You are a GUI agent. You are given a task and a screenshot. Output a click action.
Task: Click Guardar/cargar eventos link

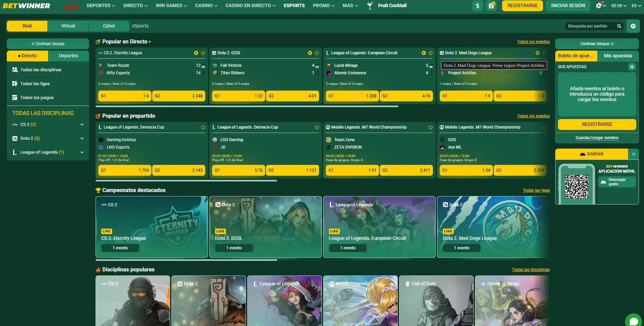(597, 138)
